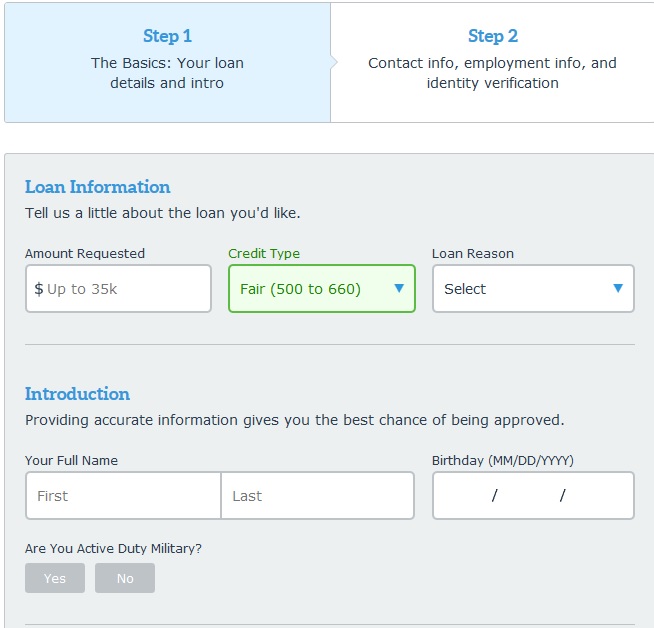Click the Amount Requested label
The width and height of the screenshot is (654, 628).
pyautogui.click(x=85, y=254)
